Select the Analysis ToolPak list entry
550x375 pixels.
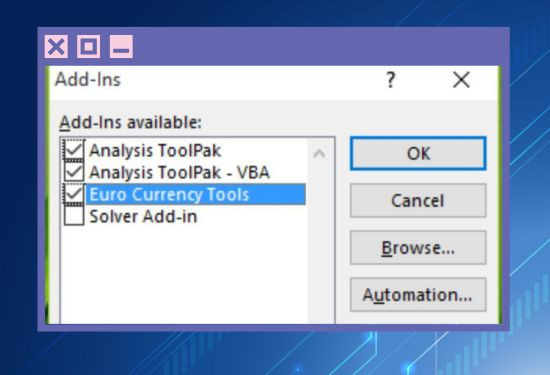(x=155, y=151)
